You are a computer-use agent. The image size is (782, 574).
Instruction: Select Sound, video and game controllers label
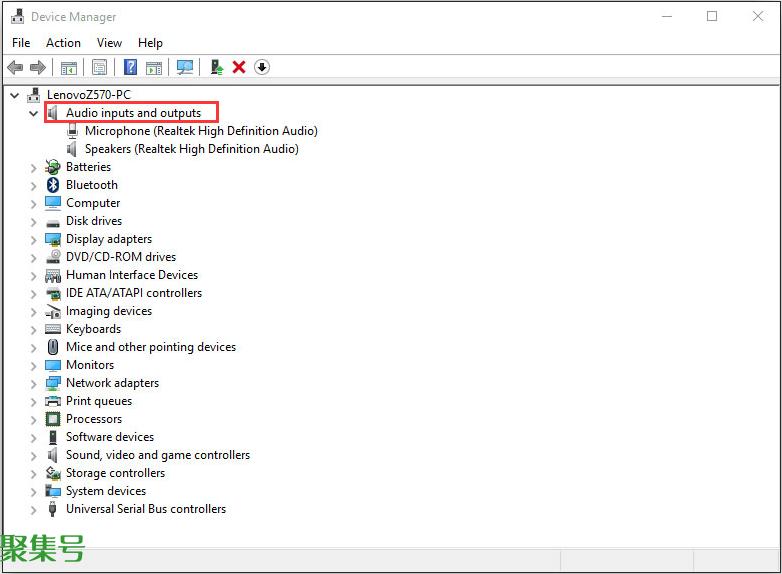tap(158, 455)
